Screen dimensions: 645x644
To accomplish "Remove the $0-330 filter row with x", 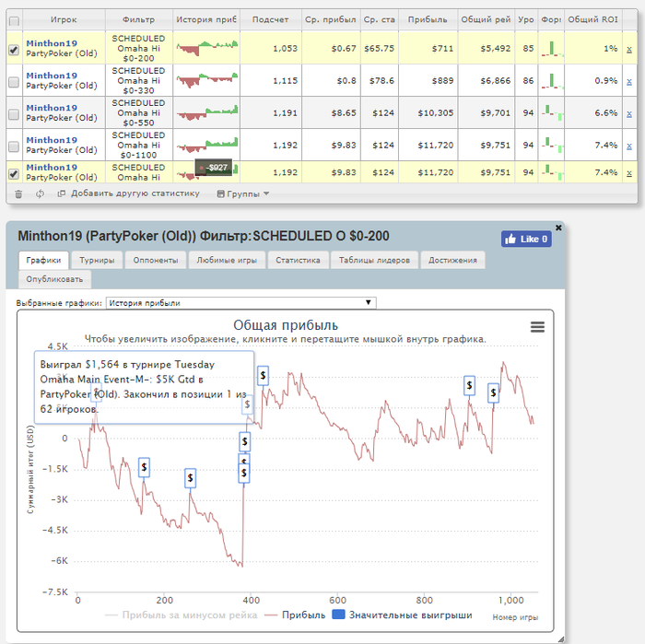I will point(629,81).
